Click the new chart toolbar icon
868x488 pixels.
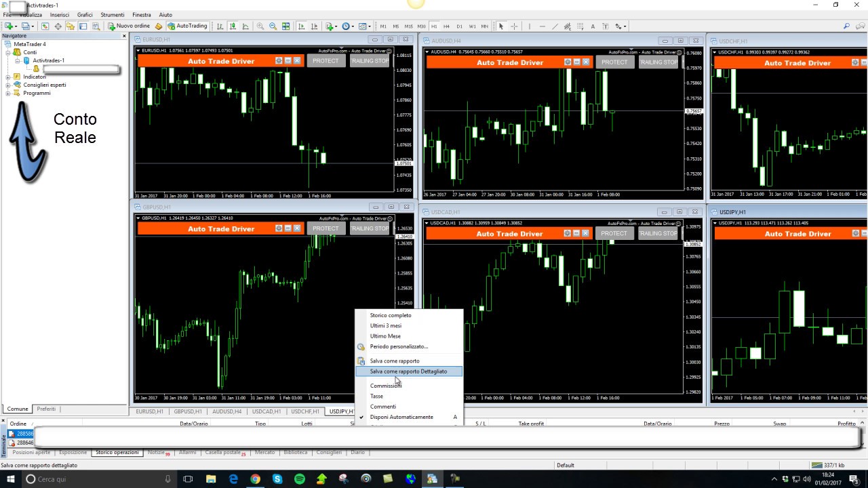click(x=10, y=26)
